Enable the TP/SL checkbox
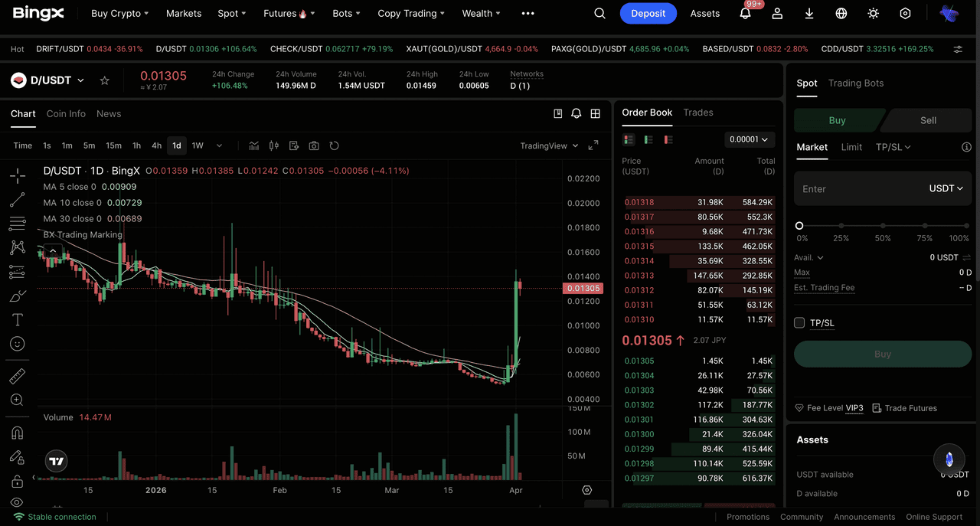Screen dimensions: 980x526 pos(799,323)
